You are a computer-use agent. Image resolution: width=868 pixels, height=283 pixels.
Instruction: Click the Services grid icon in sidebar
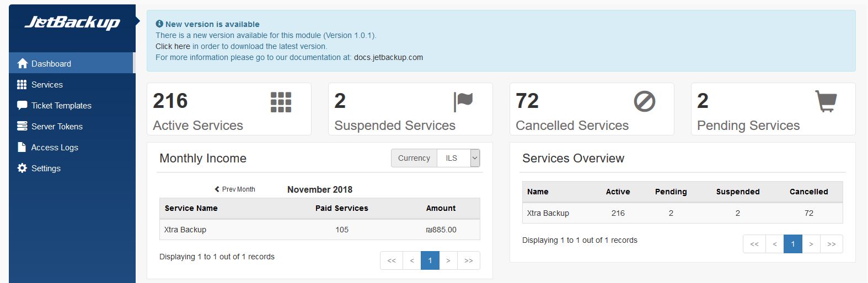coord(22,84)
